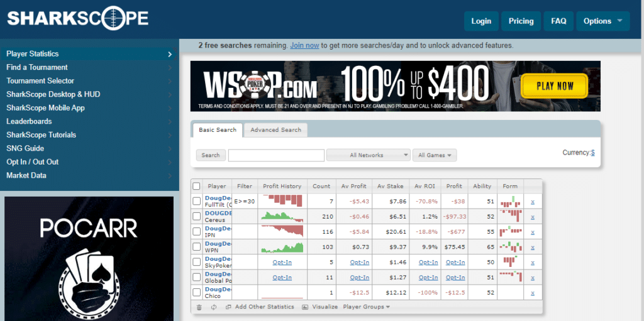Remove the SkyPoker row with its x
The image size is (644, 321).
coord(533,263)
